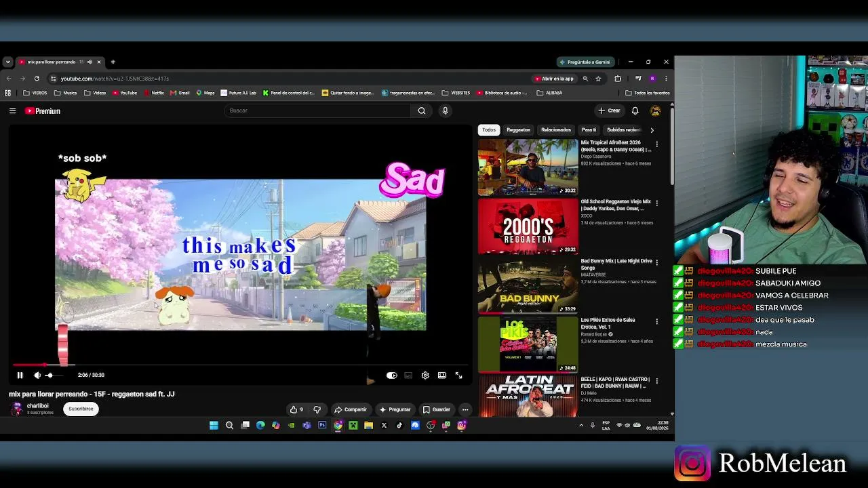Viewport: 868px width, 488px height.
Task: Open the Maps bookmark
Action: click(x=205, y=93)
